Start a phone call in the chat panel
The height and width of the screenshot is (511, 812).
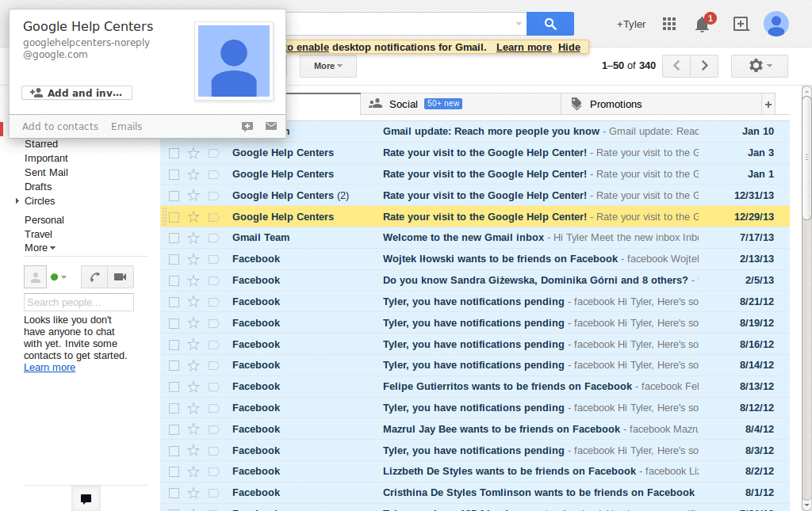coord(94,276)
